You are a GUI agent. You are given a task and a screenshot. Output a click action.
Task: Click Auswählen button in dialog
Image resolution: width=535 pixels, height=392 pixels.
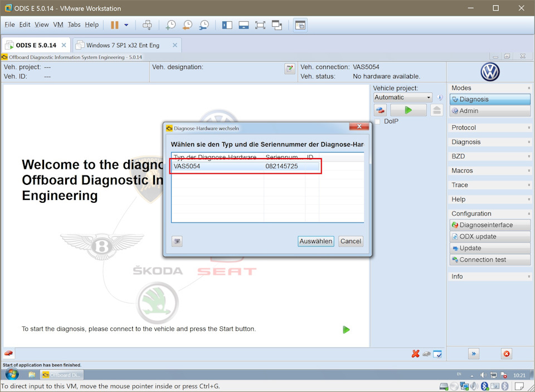tap(315, 241)
